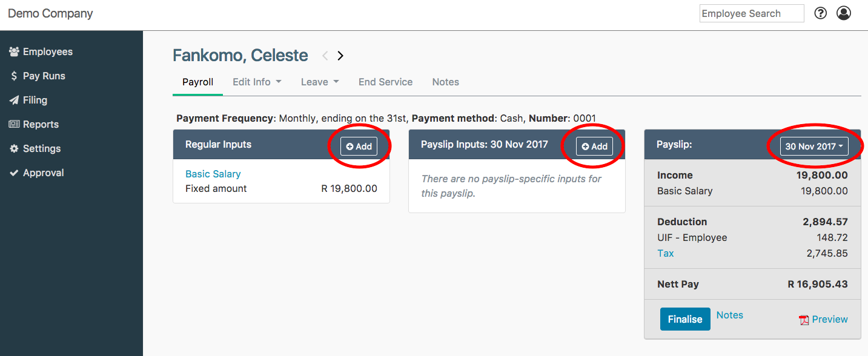Screen dimensions: 868x356
Task: Add a new Regular Input
Action: (x=359, y=147)
